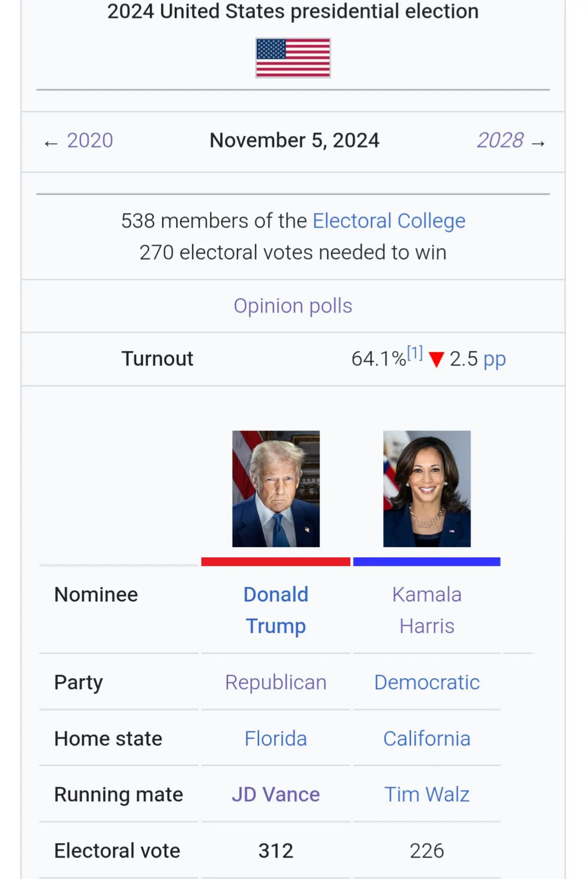Open the Florida home state link
The height and width of the screenshot is (879, 588).
point(276,739)
